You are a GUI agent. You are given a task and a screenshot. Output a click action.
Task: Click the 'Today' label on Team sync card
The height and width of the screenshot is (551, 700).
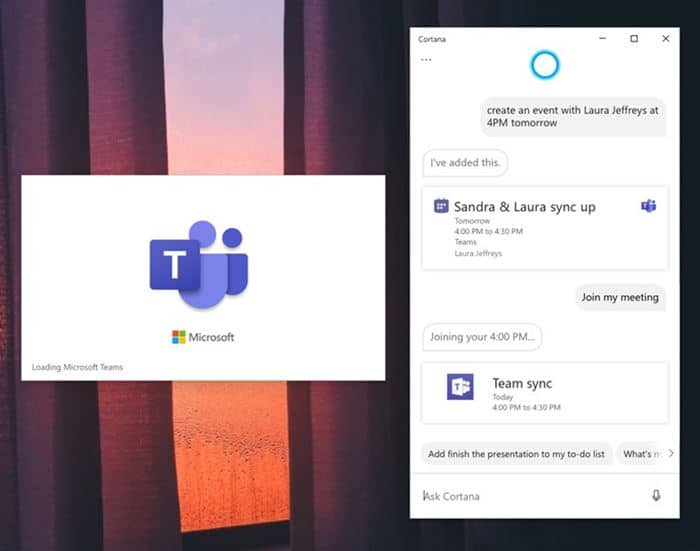503,397
